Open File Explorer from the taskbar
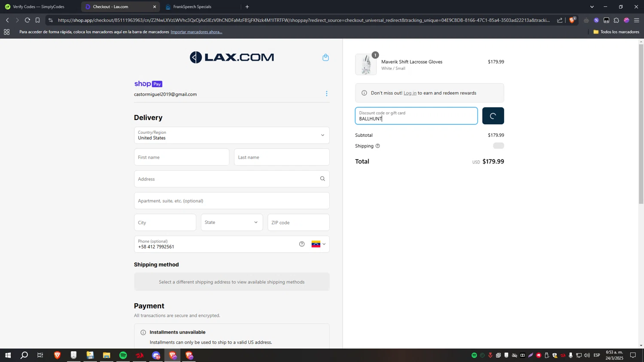This screenshot has width=644, height=362. coord(106,355)
